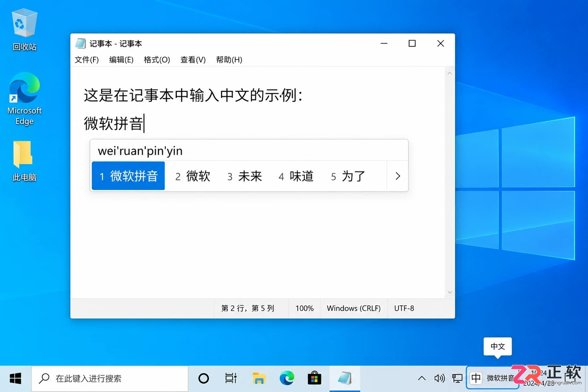The image size is (588, 392).
Task: Click the network tray icon
Action: point(457,379)
